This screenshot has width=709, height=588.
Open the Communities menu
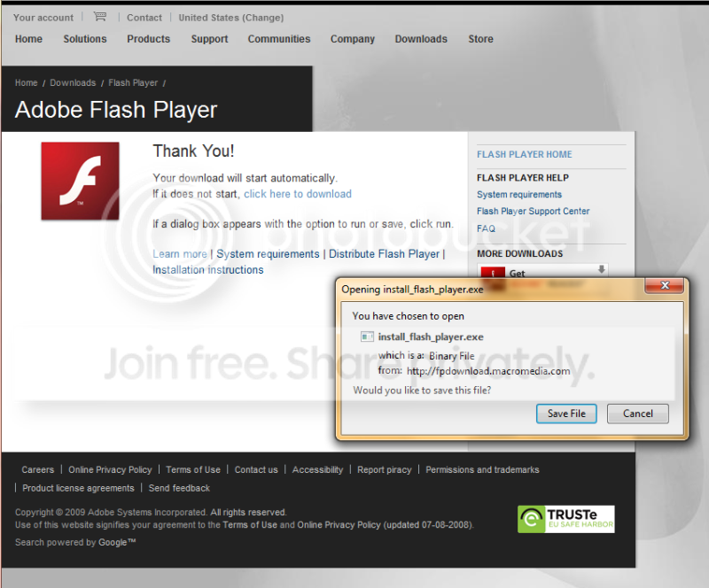(x=279, y=39)
